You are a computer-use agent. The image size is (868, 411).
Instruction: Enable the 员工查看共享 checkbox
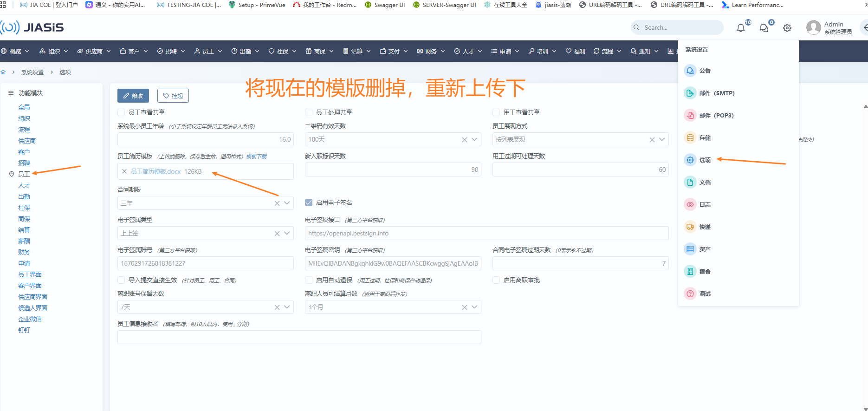click(121, 112)
